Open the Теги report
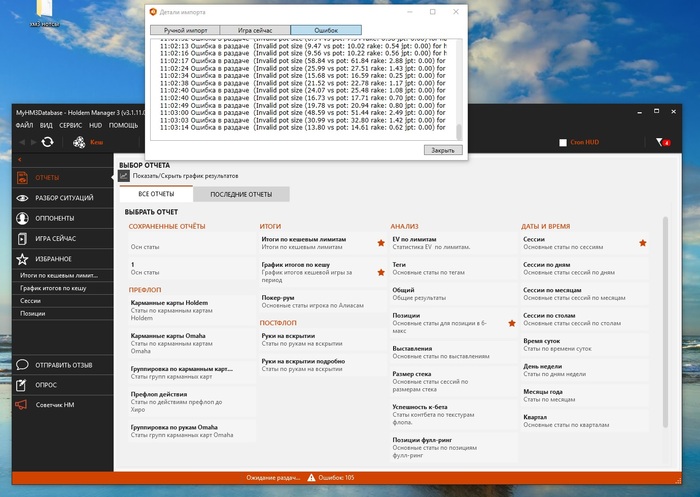700x497 pixels. pyautogui.click(x=454, y=268)
